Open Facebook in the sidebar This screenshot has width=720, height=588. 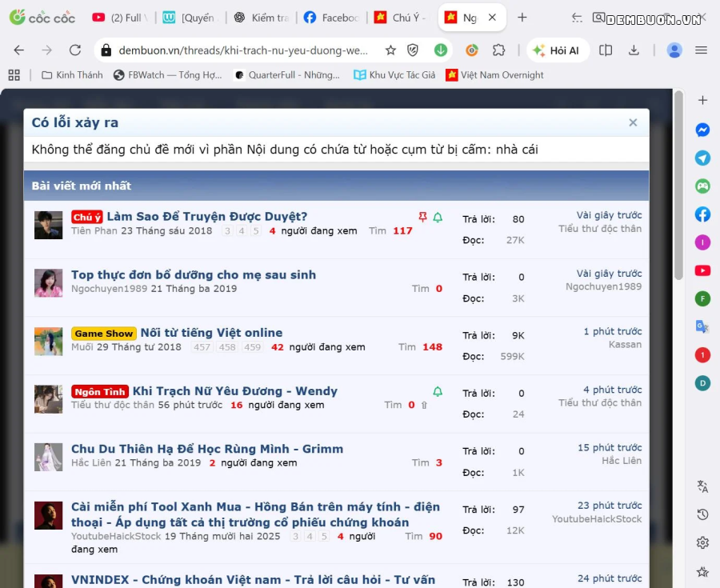tap(702, 214)
